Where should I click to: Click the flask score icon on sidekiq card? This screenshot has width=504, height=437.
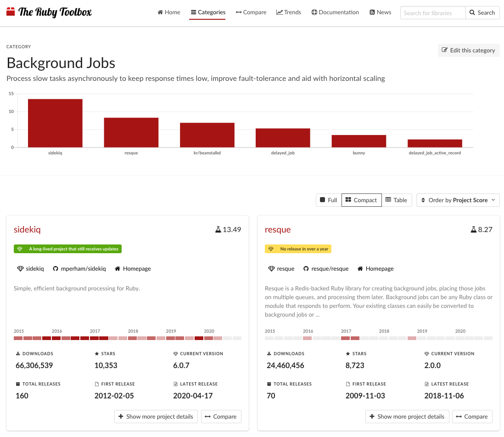pos(218,230)
